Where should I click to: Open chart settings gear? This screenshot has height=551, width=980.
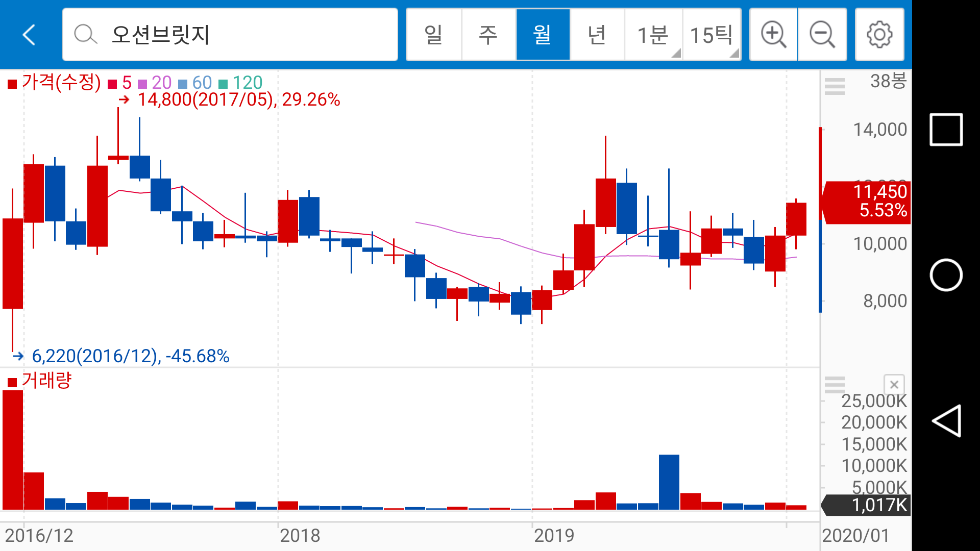coord(879,35)
